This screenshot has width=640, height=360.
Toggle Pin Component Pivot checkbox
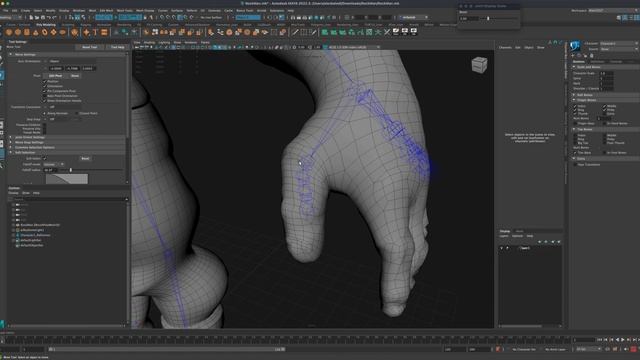point(44,91)
